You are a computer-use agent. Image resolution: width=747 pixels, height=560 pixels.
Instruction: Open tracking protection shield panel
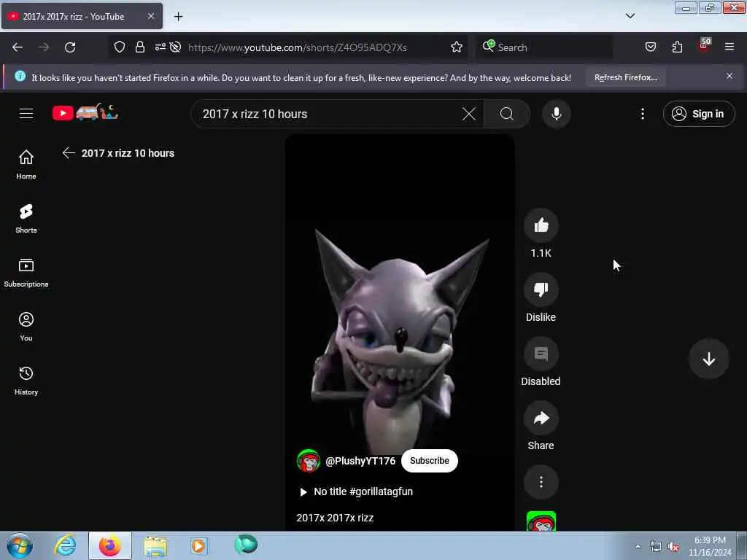pos(120,47)
